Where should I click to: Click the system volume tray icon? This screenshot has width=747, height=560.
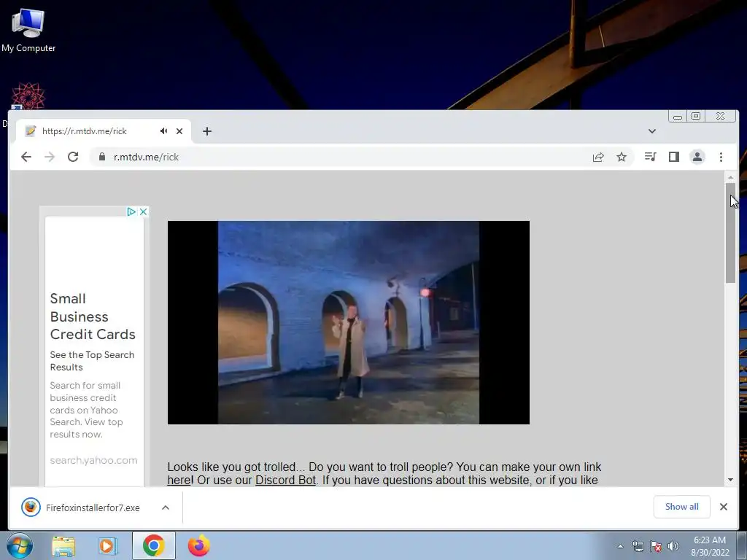pyautogui.click(x=673, y=546)
